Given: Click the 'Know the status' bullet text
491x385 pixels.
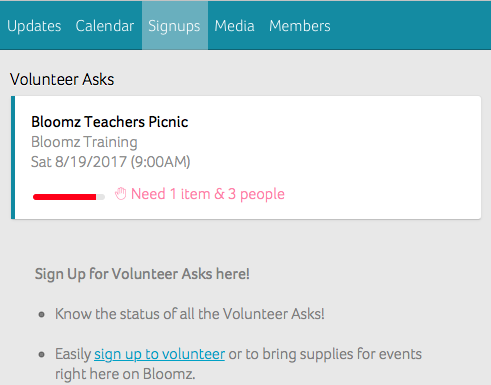Looking at the screenshot, I should 190,314.
